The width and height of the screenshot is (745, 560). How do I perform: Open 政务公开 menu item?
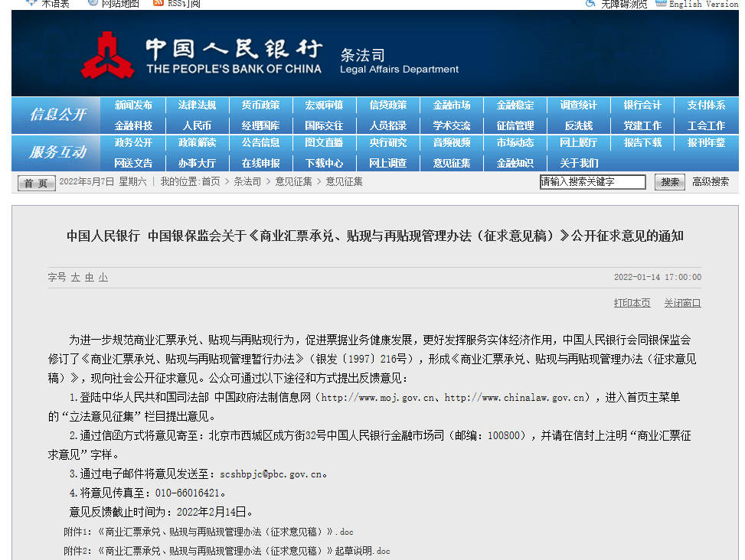click(133, 142)
